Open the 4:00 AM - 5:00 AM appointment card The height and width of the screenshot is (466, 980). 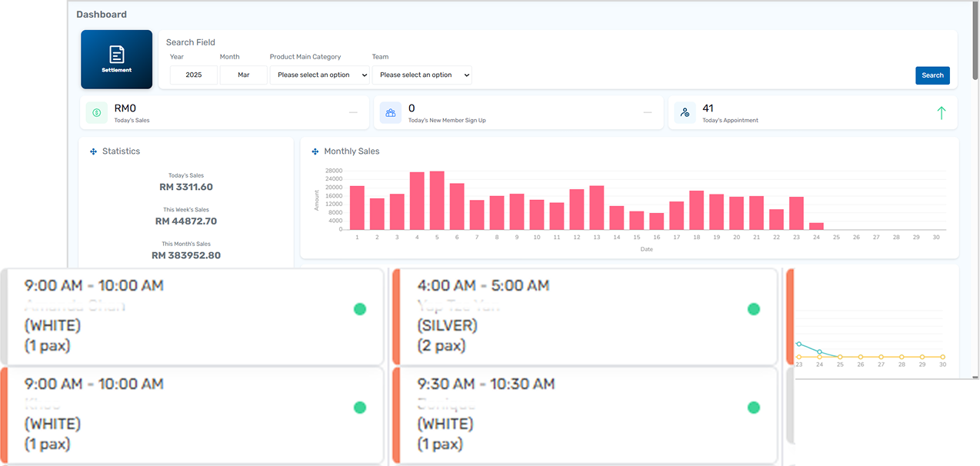tap(585, 317)
